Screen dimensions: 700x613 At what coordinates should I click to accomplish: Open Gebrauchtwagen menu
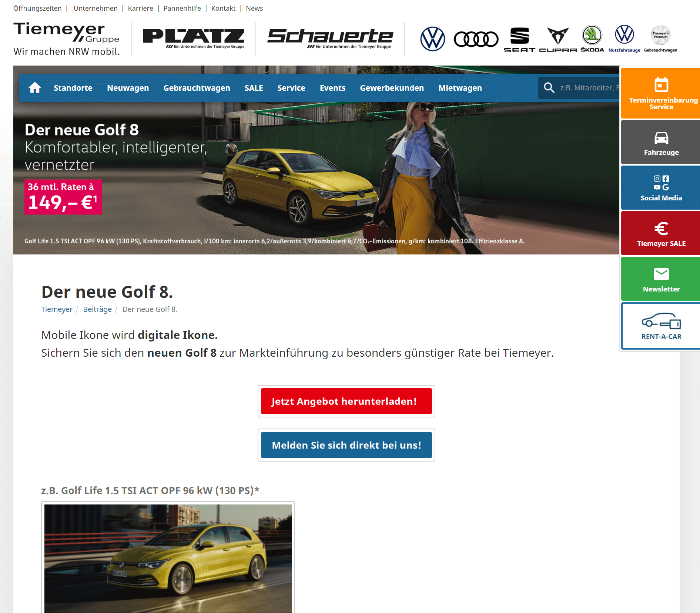[x=197, y=88]
